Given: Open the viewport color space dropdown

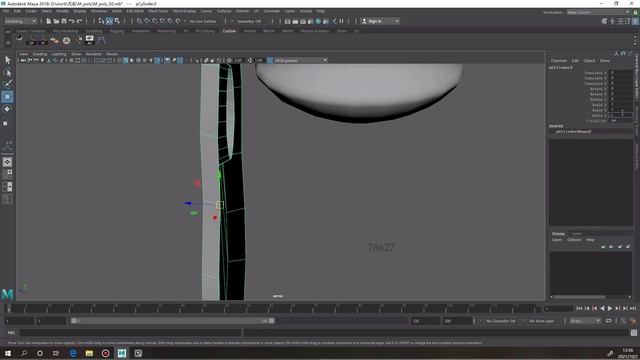Looking at the screenshot, I should pyautogui.click(x=300, y=60).
